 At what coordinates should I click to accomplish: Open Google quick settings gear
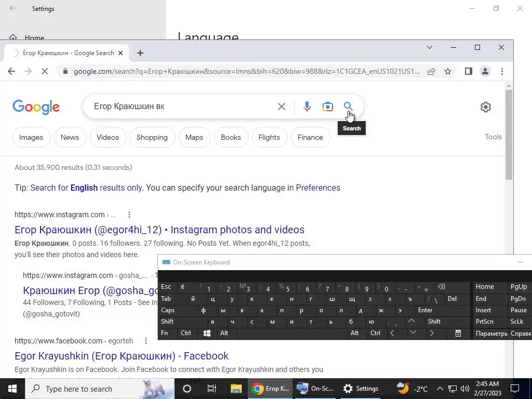coord(486,107)
